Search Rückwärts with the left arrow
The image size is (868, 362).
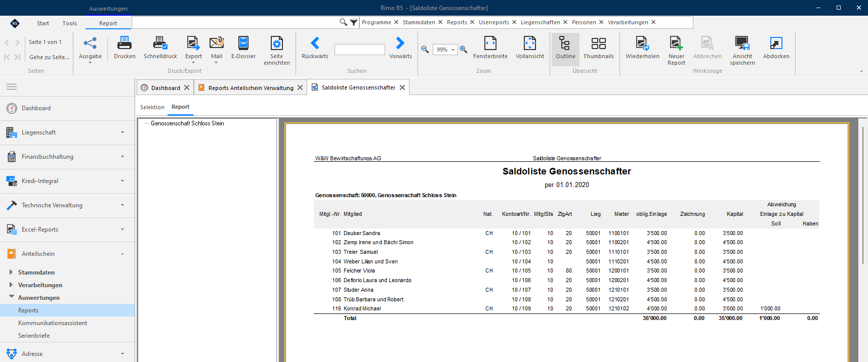pos(315,48)
